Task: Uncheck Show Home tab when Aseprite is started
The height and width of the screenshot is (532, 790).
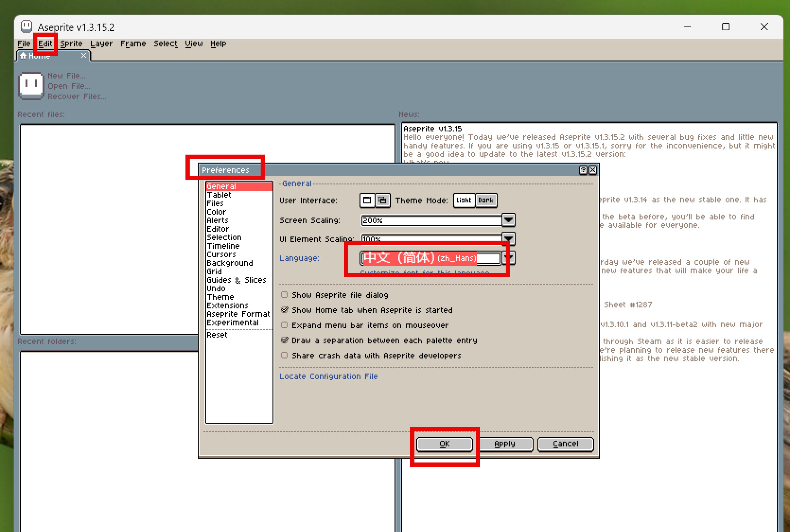Action: click(x=284, y=310)
